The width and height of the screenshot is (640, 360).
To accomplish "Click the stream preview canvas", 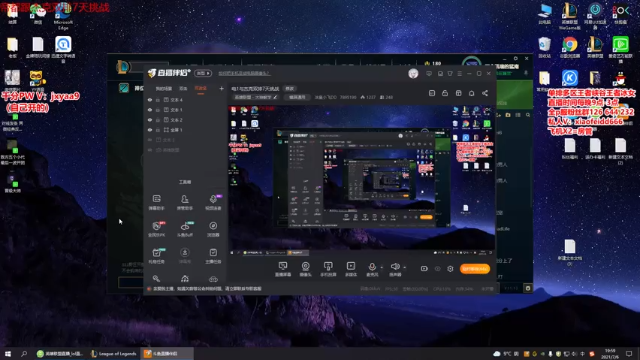I will [x=362, y=181].
